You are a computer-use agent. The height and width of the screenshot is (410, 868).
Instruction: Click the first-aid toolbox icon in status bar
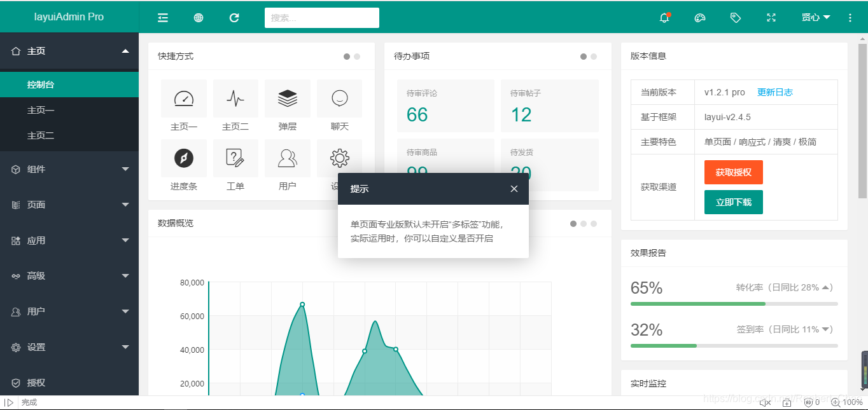787,402
